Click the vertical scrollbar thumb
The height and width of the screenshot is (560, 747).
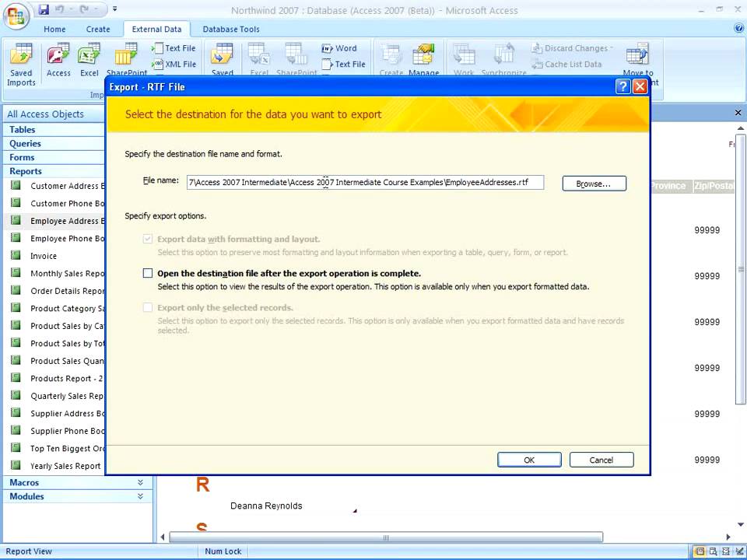point(741,269)
